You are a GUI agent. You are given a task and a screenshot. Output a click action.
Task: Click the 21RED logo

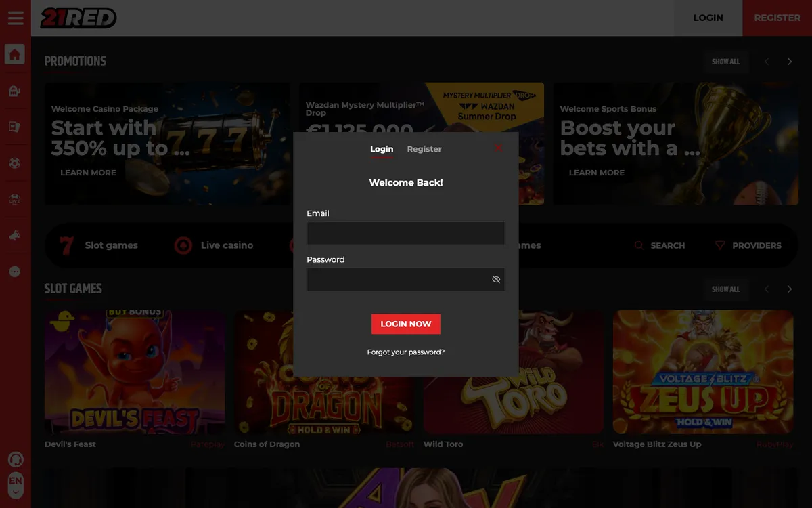[x=78, y=18]
